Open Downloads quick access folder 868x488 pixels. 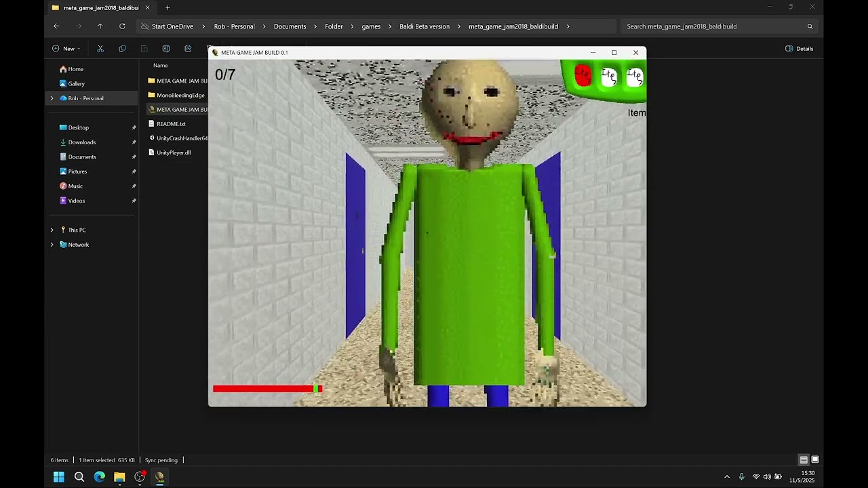[77, 142]
